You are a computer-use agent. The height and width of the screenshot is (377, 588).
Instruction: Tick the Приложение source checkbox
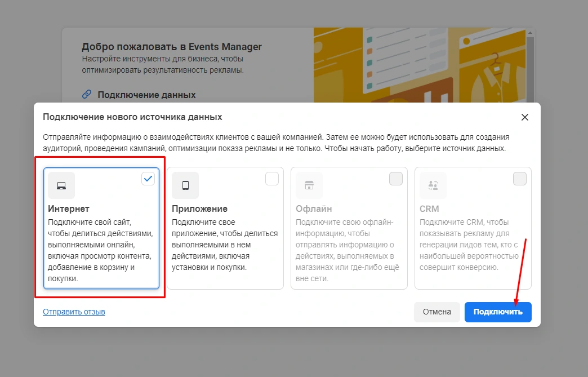[271, 179]
